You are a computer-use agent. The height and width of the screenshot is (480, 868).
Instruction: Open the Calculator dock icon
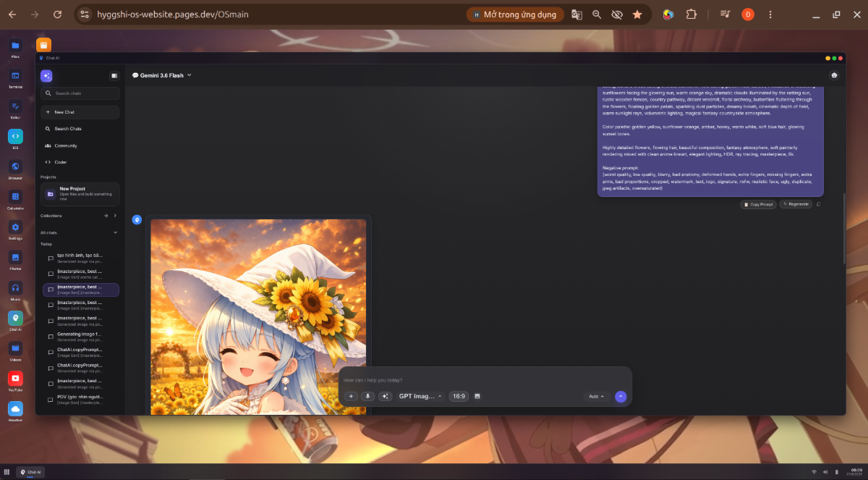click(x=15, y=197)
